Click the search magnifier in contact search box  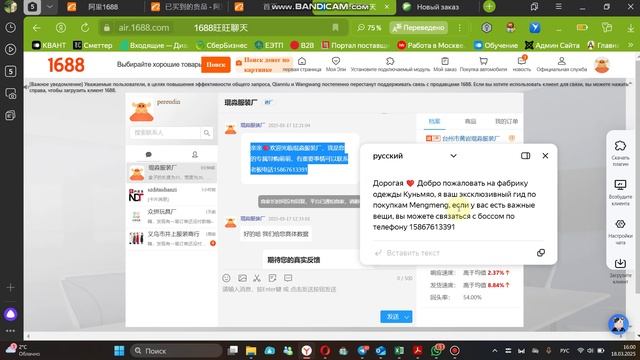point(207,133)
